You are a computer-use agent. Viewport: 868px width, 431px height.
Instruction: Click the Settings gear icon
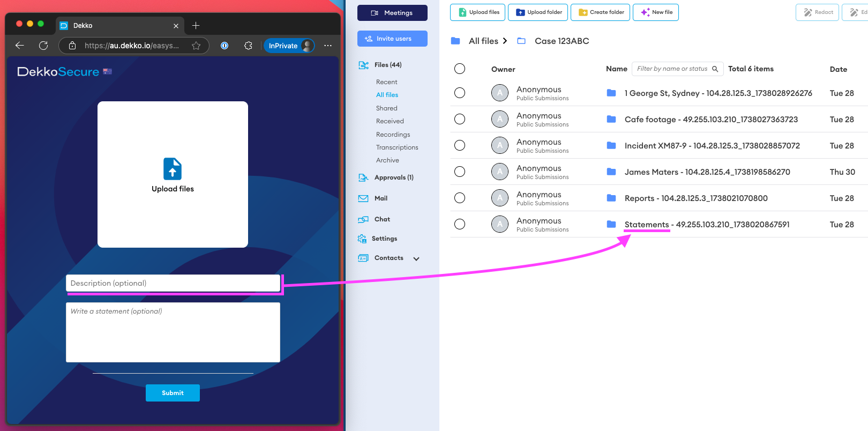(362, 239)
